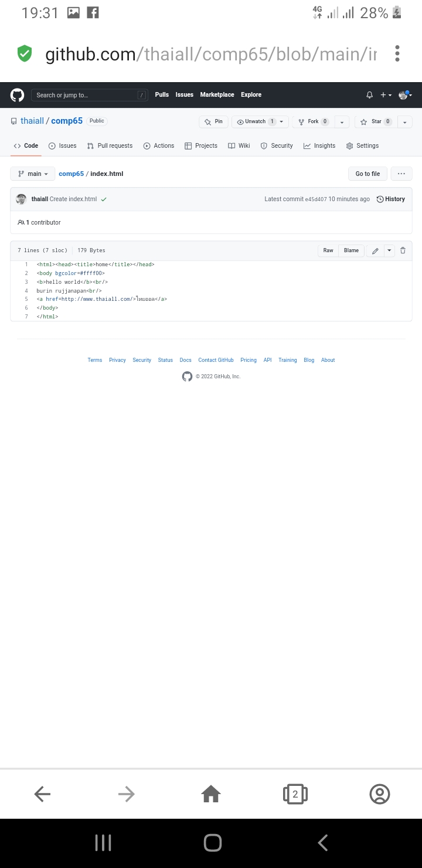Open the Wiki tab
Screen dimensions: 422x868
239,145
